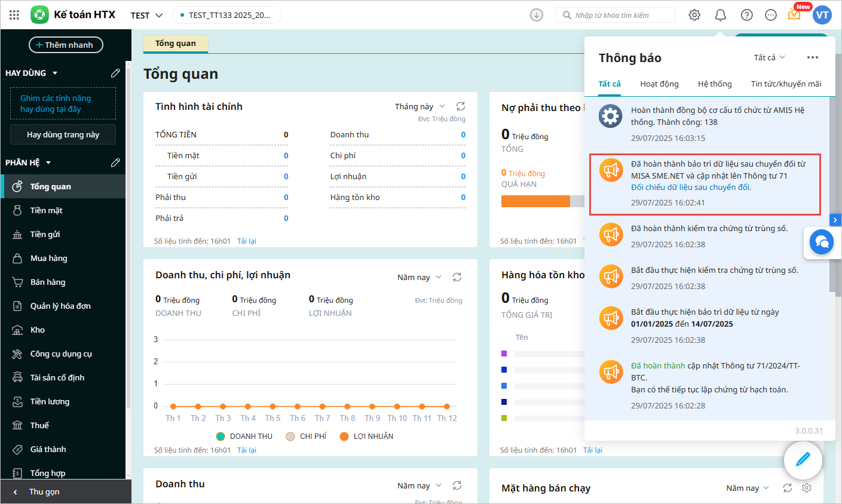Open the app launcher grid icon
This screenshot has width=842, height=504.
point(14,15)
